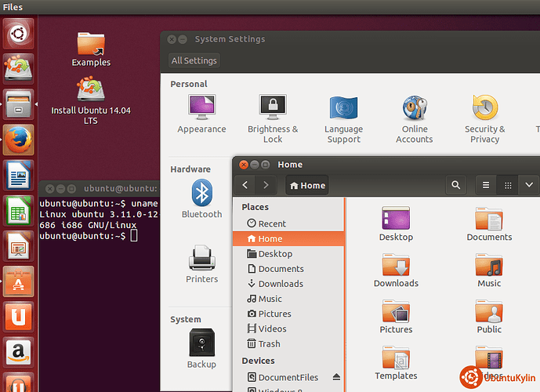Image resolution: width=540 pixels, height=392 pixels.
Task: Select Documents in Places sidebar
Action: pyautogui.click(x=288, y=269)
